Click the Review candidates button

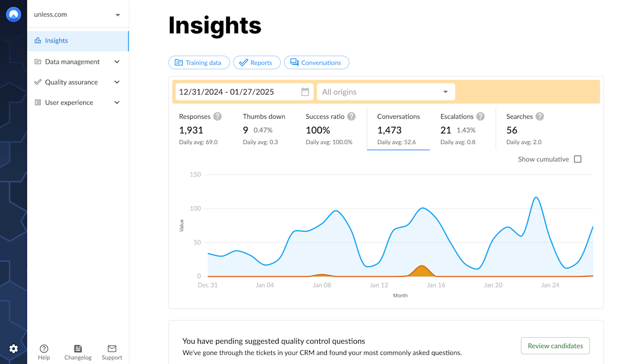(555, 346)
